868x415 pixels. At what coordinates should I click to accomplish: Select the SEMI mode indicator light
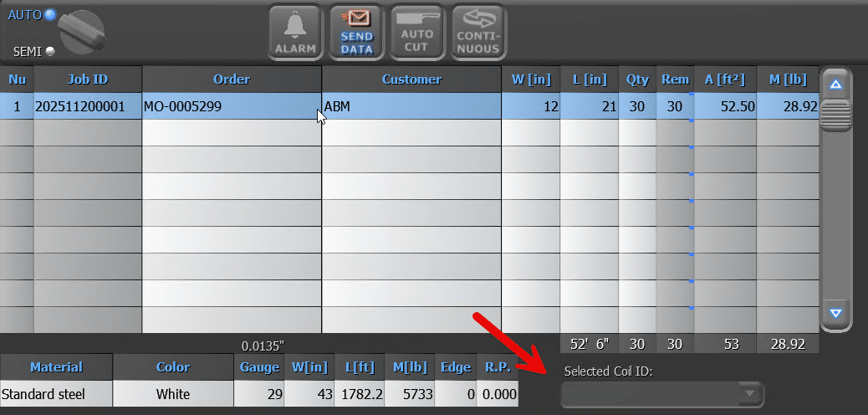tap(50, 52)
